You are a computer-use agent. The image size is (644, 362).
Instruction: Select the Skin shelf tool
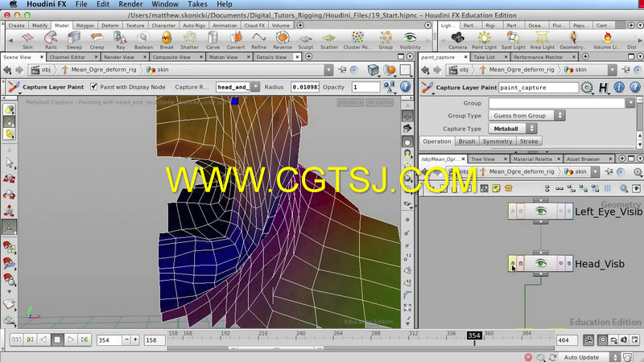(x=27, y=40)
